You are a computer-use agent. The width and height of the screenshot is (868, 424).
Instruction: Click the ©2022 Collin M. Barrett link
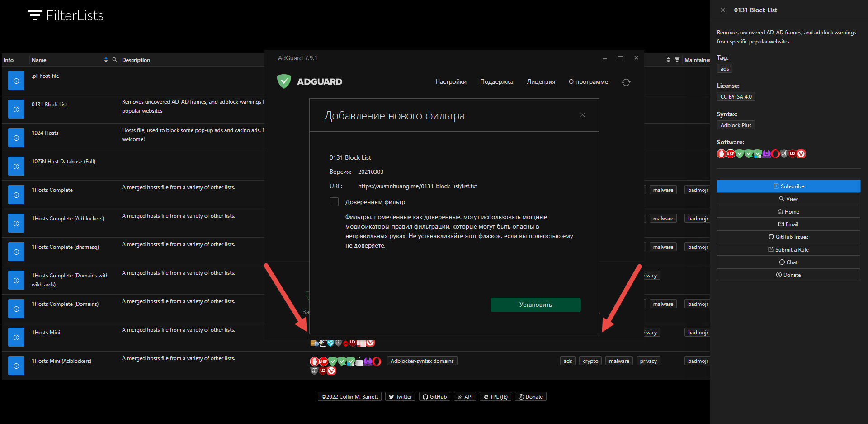(x=350, y=396)
